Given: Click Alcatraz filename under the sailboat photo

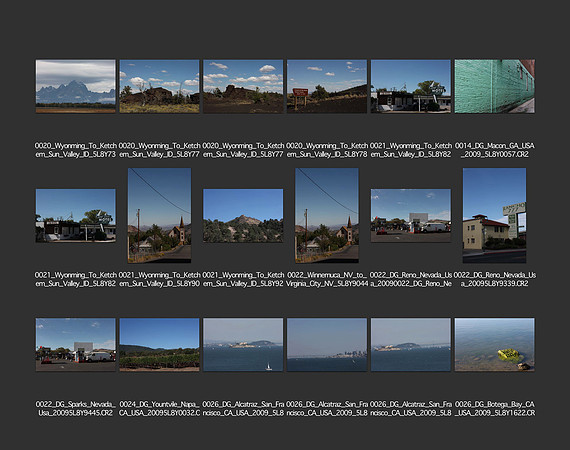Looking at the screenshot, I should click(243, 409).
